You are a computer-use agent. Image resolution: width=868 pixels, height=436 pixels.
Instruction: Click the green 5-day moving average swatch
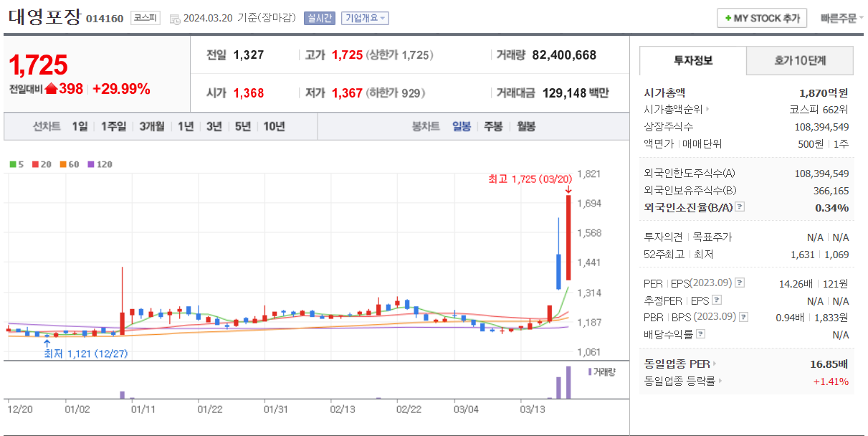tap(13, 164)
